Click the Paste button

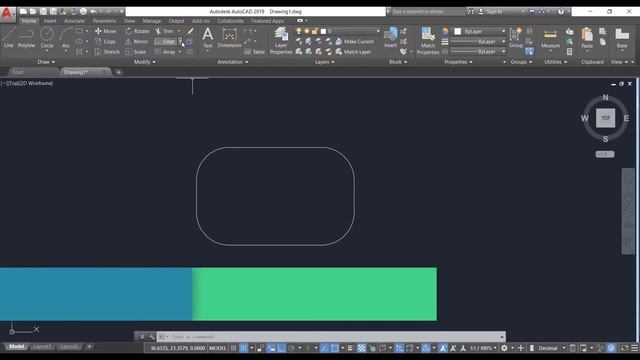(587, 38)
